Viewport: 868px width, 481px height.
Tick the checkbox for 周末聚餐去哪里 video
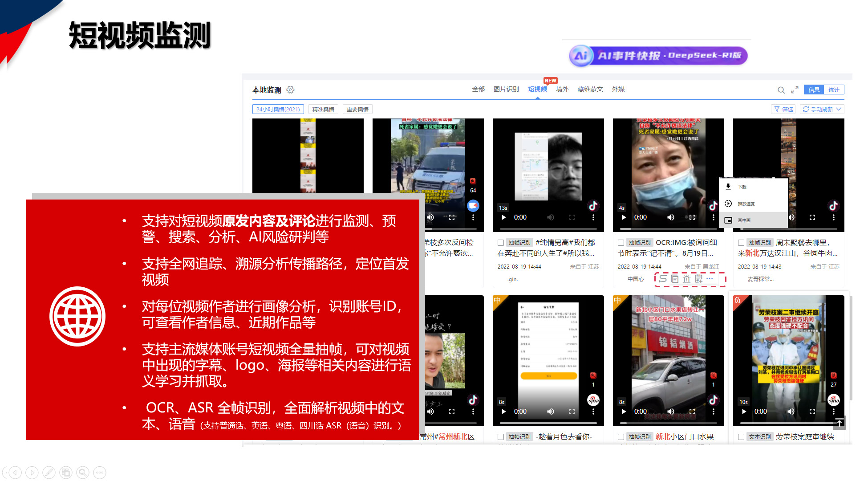pyautogui.click(x=741, y=243)
